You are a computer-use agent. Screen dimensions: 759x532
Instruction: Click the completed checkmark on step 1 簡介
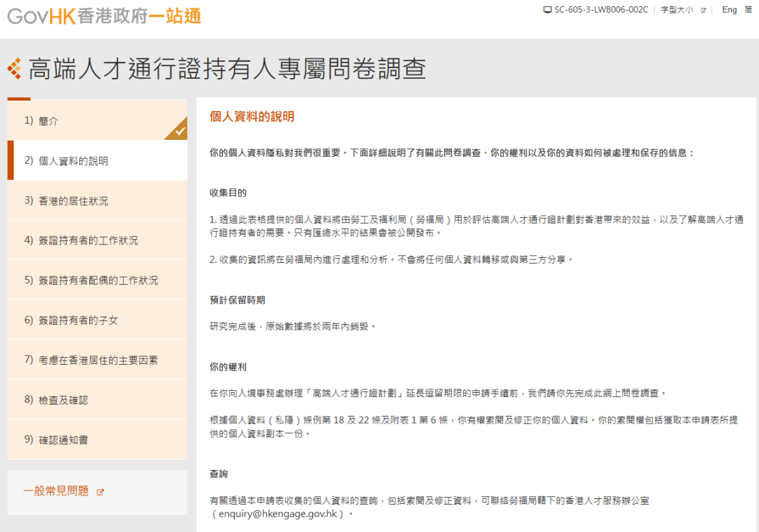tap(180, 131)
